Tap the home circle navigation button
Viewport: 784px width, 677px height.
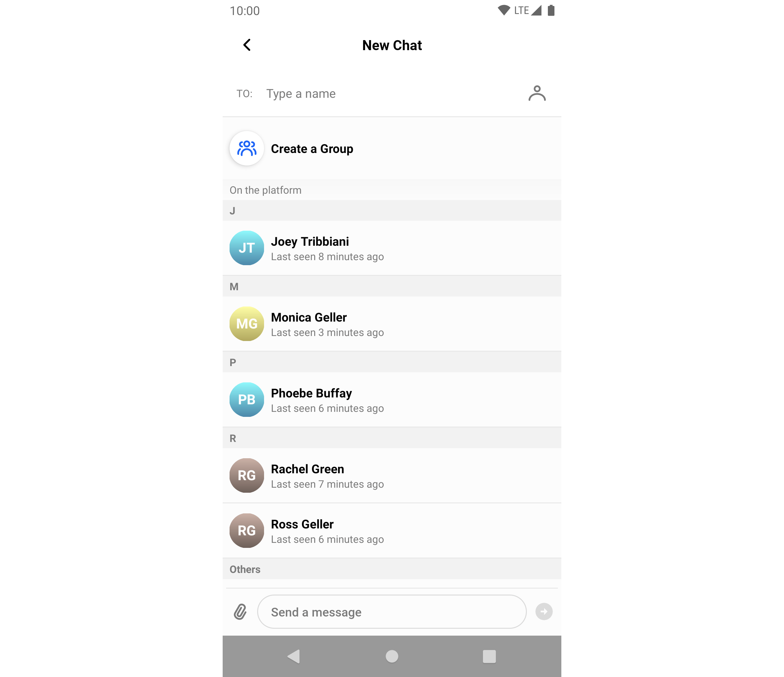[391, 656]
